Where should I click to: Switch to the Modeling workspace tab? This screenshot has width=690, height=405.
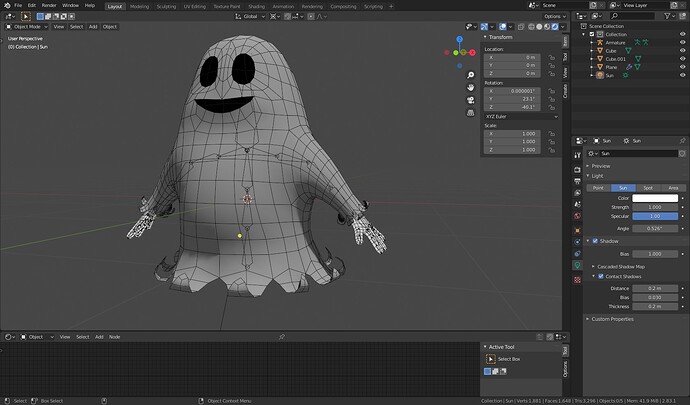point(139,6)
